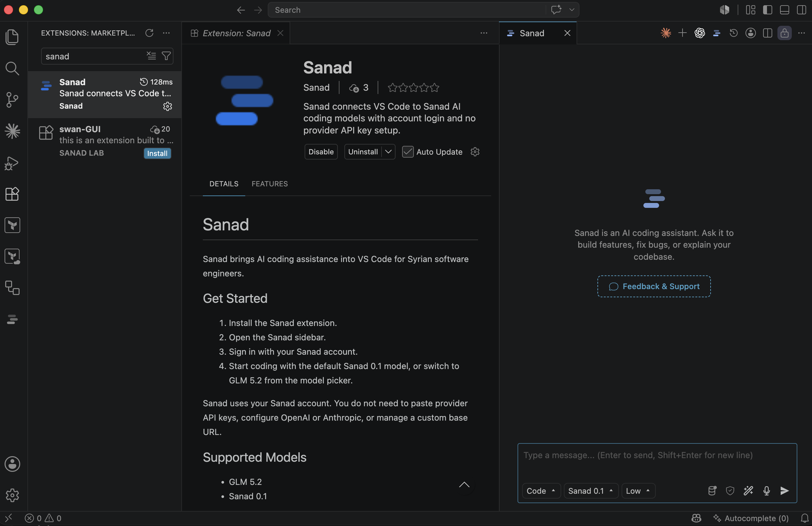Toggle the primary side bar visibility
812x526 pixels.
(767, 10)
